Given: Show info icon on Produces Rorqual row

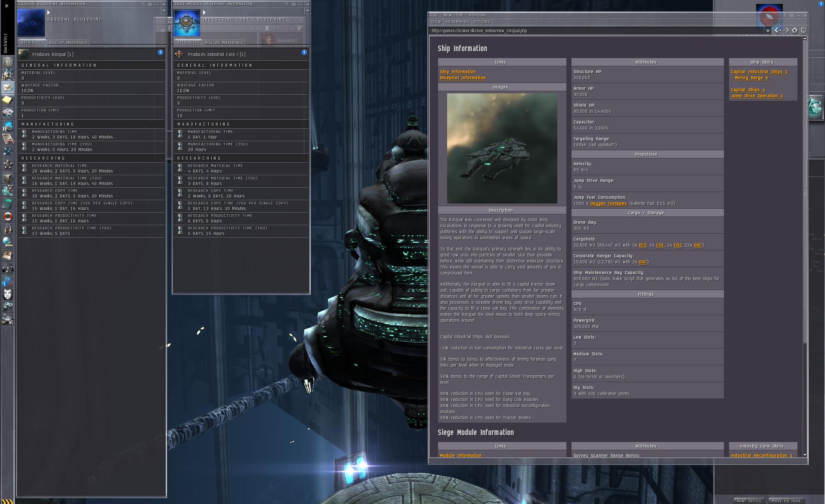Looking at the screenshot, I should coord(161,53).
